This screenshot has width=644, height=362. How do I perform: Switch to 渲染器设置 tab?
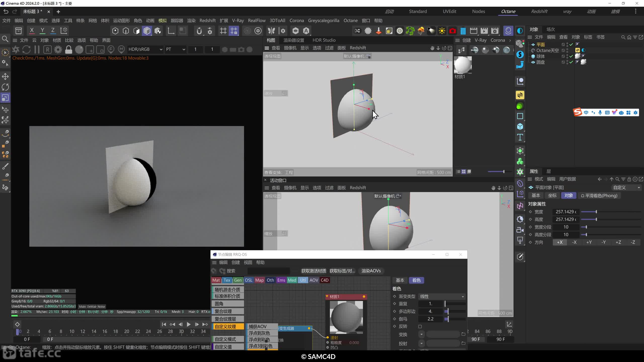click(x=294, y=40)
